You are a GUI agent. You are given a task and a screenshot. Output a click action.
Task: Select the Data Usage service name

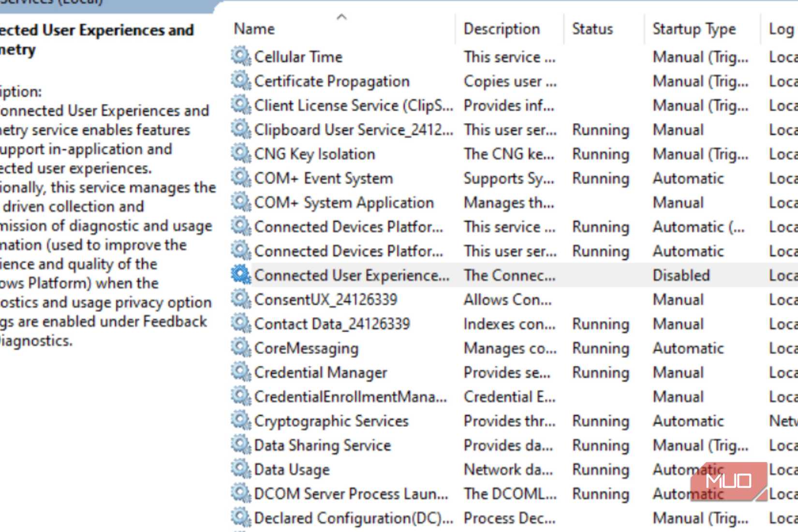(292, 470)
